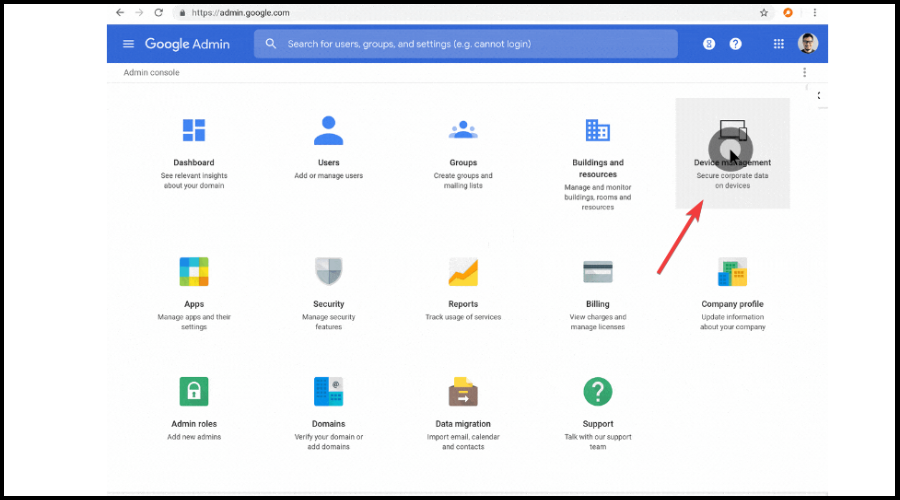Viewport: 900px width, 500px height.
Task: Open the Apps icon
Action: click(194, 272)
